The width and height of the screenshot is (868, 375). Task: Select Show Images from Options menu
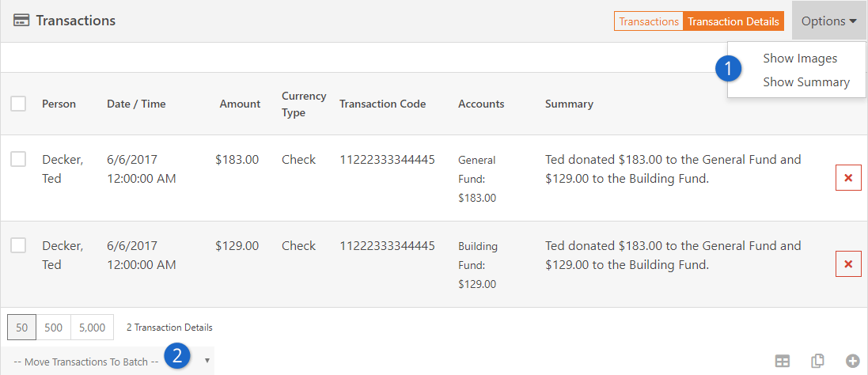[x=800, y=58]
